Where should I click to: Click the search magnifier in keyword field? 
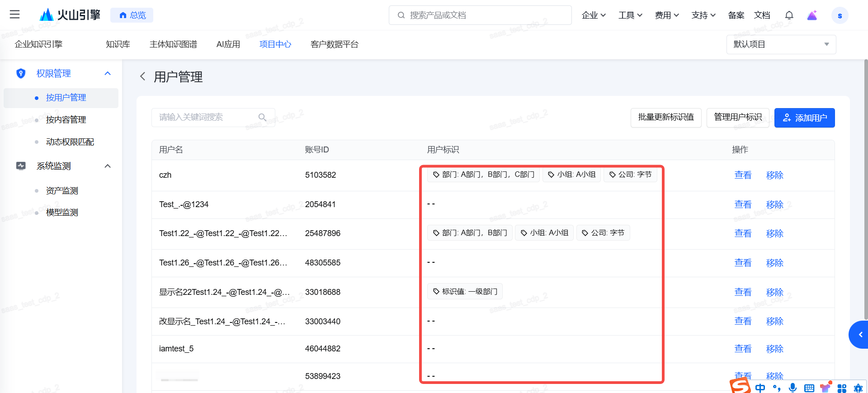(x=262, y=118)
